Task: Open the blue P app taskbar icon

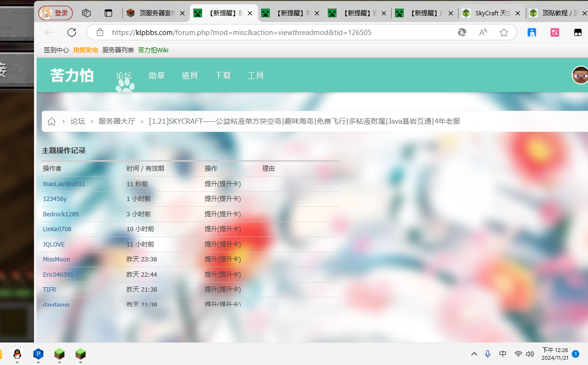Action: point(38,354)
